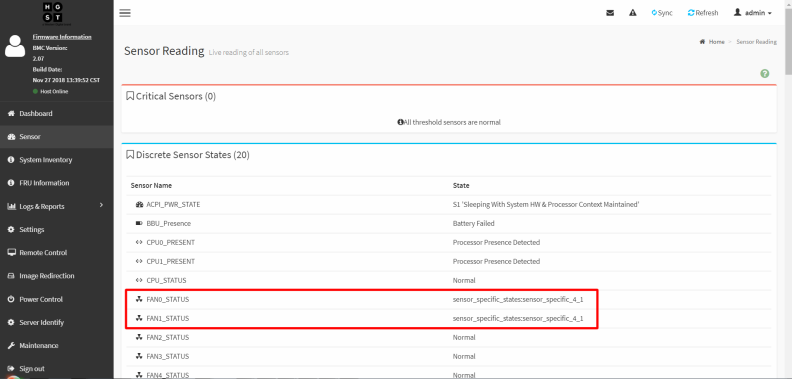Click the Sign out item

(x=57, y=368)
